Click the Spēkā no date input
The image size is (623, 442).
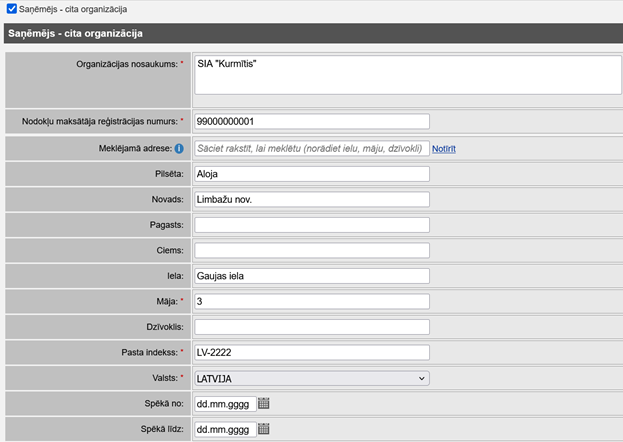click(x=225, y=403)
